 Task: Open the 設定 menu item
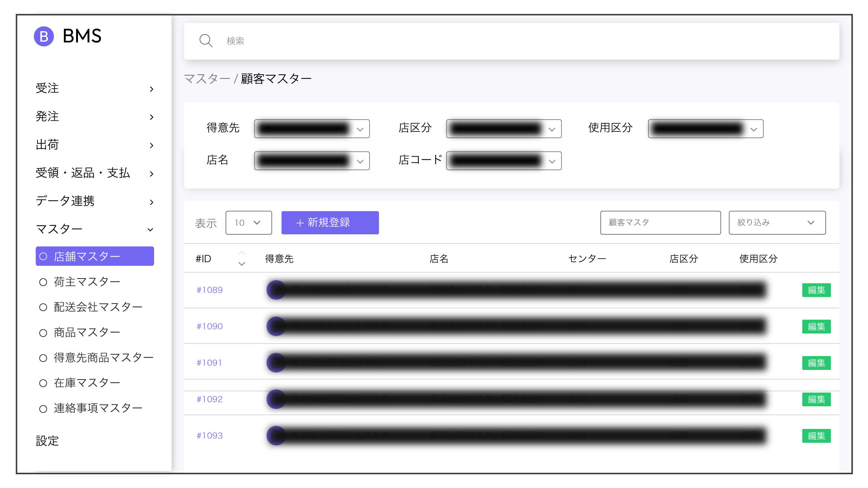(48, 441)
